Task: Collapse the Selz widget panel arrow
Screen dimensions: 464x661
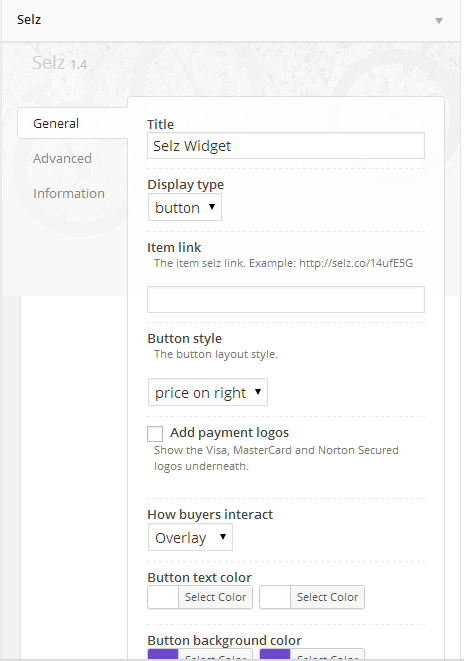Action: coord(439,21)
